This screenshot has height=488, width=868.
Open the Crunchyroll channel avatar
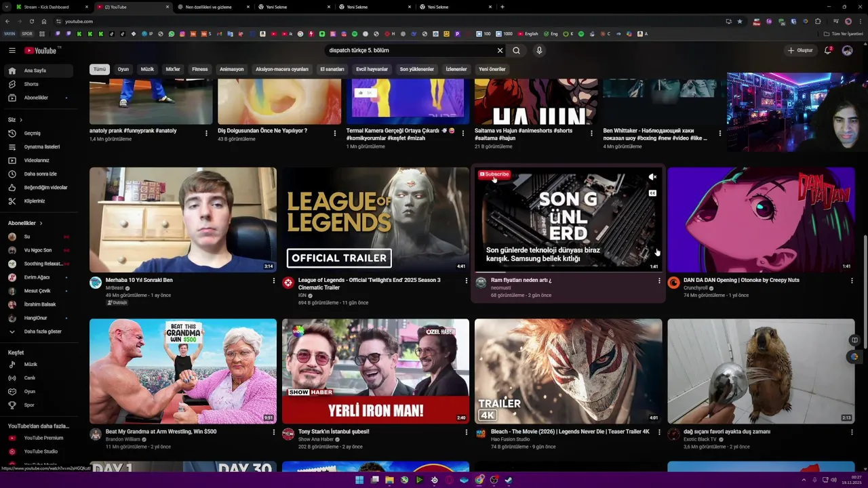point(673,283)
